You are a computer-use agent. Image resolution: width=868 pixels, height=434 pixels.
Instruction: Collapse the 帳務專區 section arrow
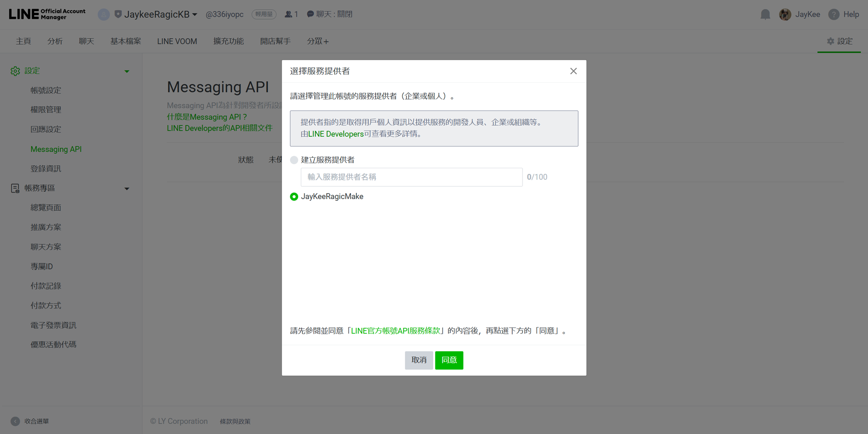[x=127, y=189]
